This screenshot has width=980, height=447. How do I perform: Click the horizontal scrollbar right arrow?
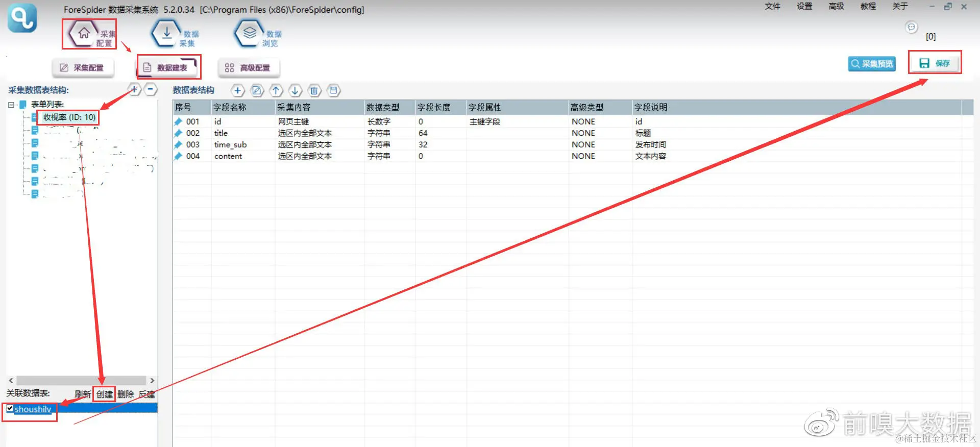pos(152,381)
